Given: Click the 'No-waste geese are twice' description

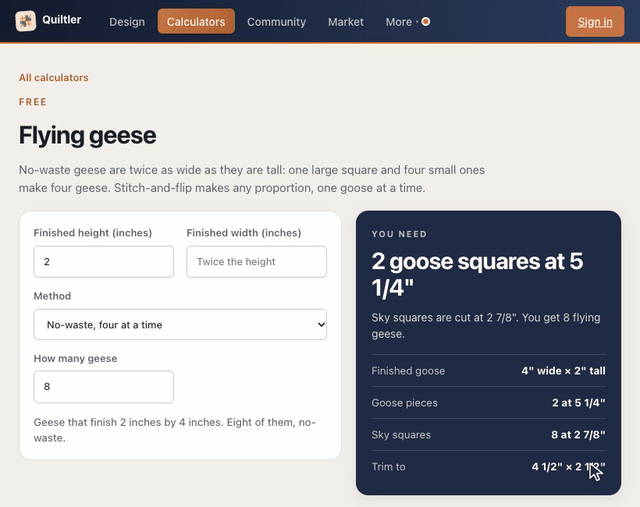Looking at the screenshot, I should (251, 179).
